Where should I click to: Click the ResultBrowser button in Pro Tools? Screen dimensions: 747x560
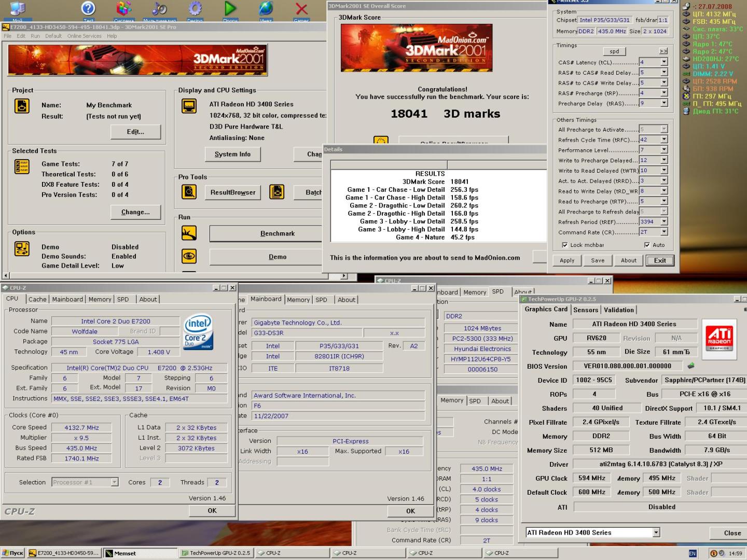[x=233, y=192]
